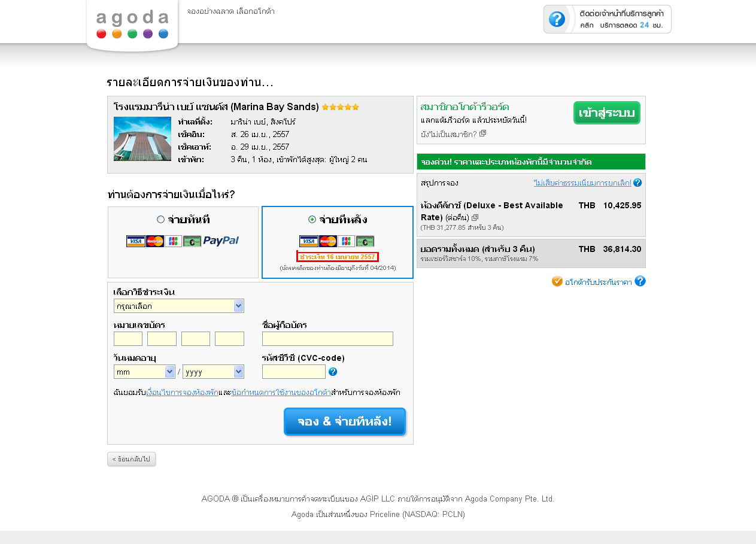The height and width of the screenshot is (544, 756).
Task: Click the CVC-code help question icon
Action: 333,372
